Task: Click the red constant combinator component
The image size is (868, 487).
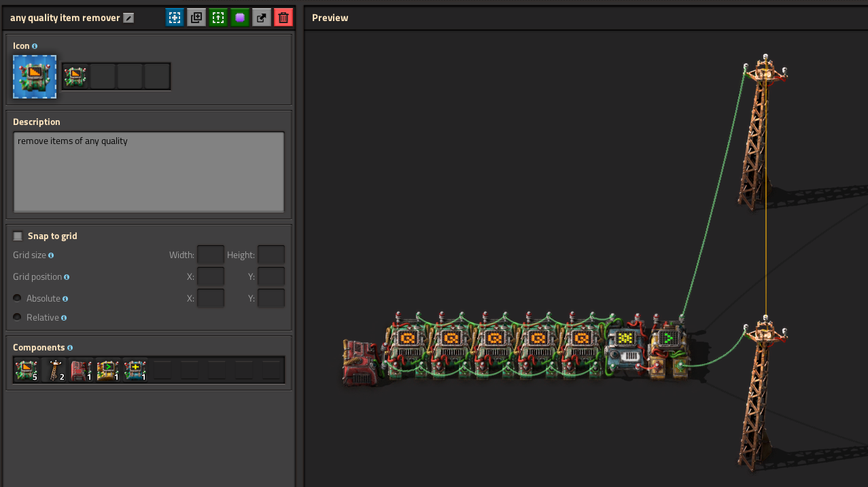Action: [x=81, y=370]
